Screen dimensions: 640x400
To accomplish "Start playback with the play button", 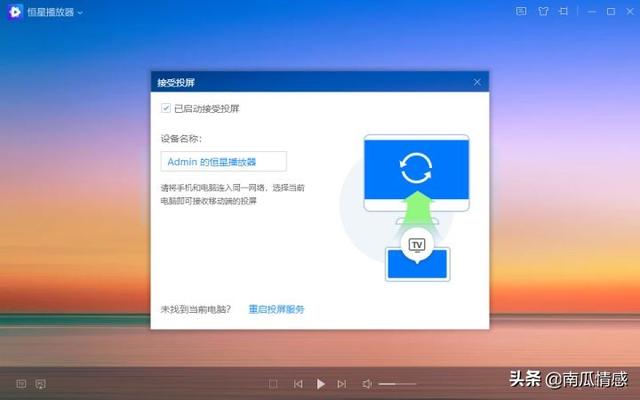I will point(321,384).
